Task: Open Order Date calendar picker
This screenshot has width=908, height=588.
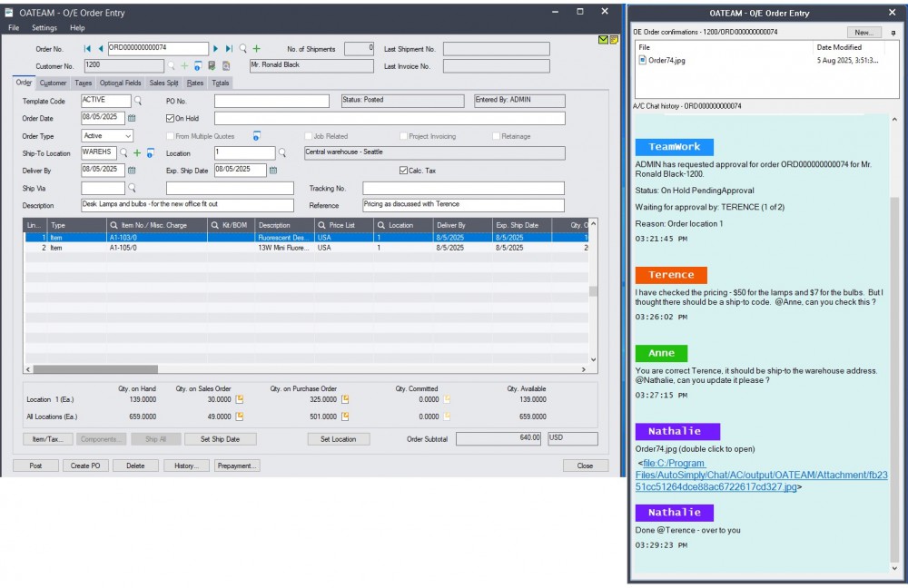Action: pos(132,118)
